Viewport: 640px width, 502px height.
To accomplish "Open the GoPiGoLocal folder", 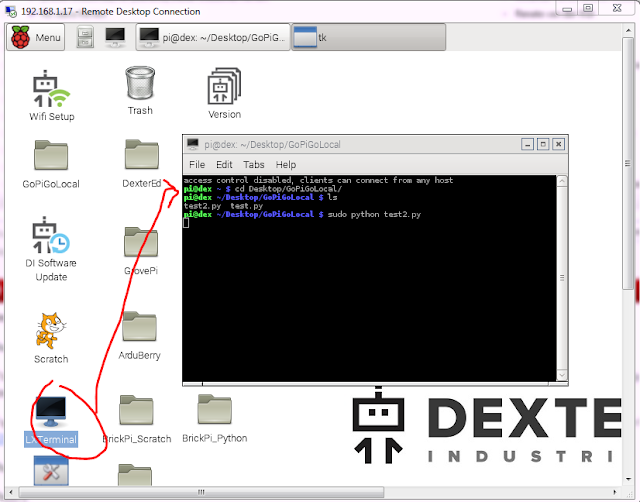I will point(51,164).
